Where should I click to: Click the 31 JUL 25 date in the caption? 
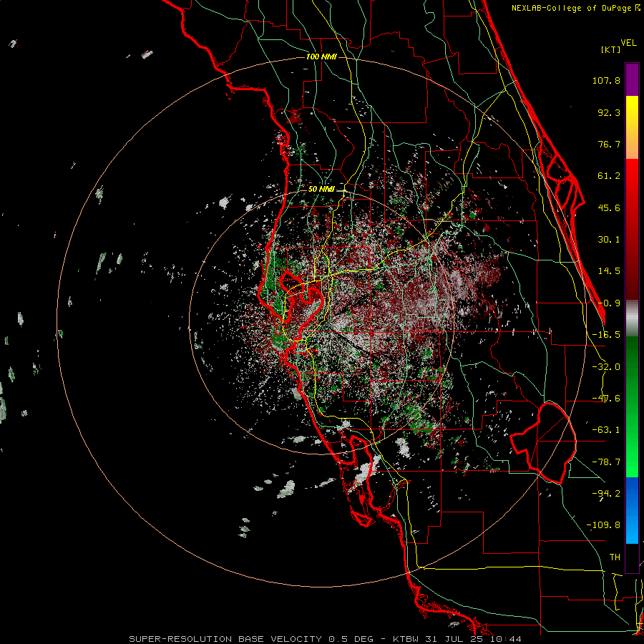coord(456,639)
